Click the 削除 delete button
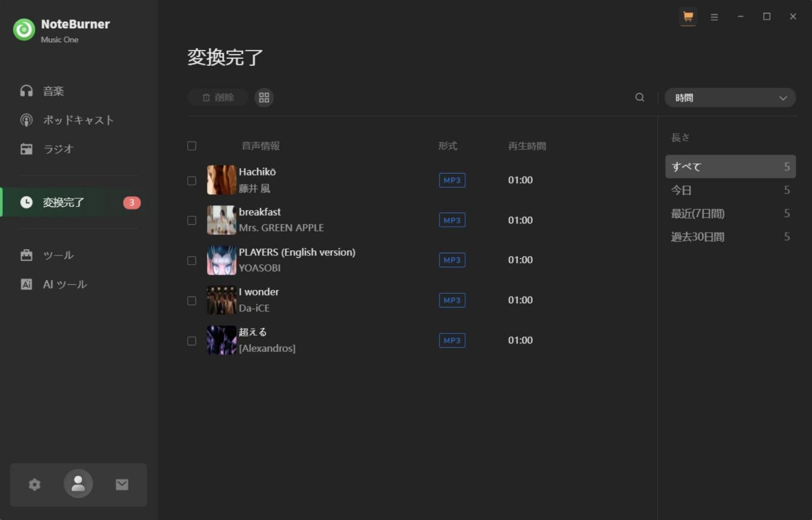This screenshot has width=812, height=520. pos(218,98)
